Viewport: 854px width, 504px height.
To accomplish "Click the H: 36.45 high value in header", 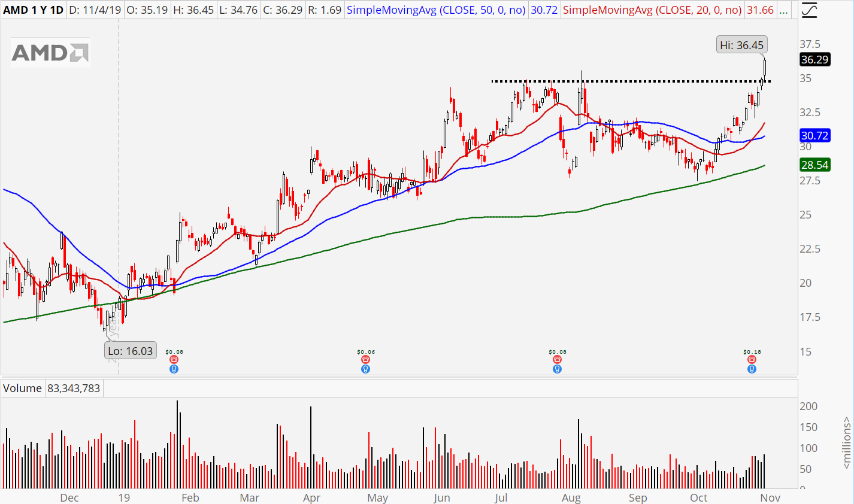I will (193, 10).
